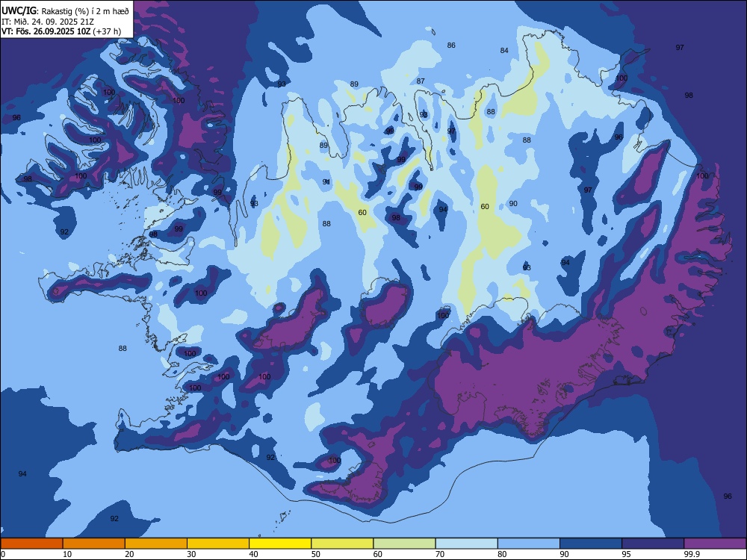Viewport: 747px width, 560px height.
Task: Click the '10' tick label on the color scale
Action: point(67,554)
